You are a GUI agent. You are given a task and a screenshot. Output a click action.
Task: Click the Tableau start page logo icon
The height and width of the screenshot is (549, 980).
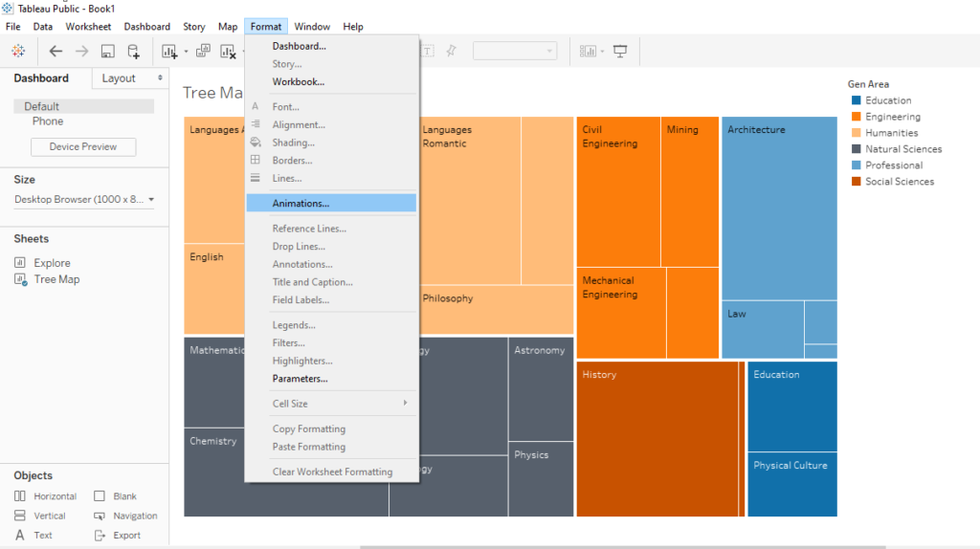[x=18, y=52]
